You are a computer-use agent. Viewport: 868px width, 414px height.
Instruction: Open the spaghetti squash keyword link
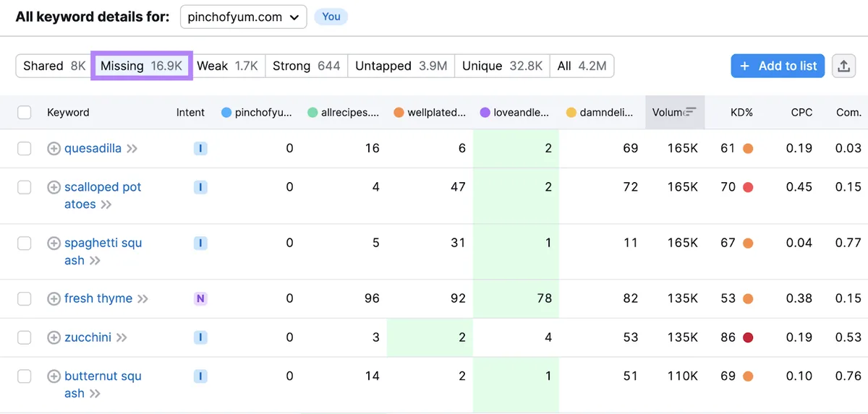tap(103, 251)
